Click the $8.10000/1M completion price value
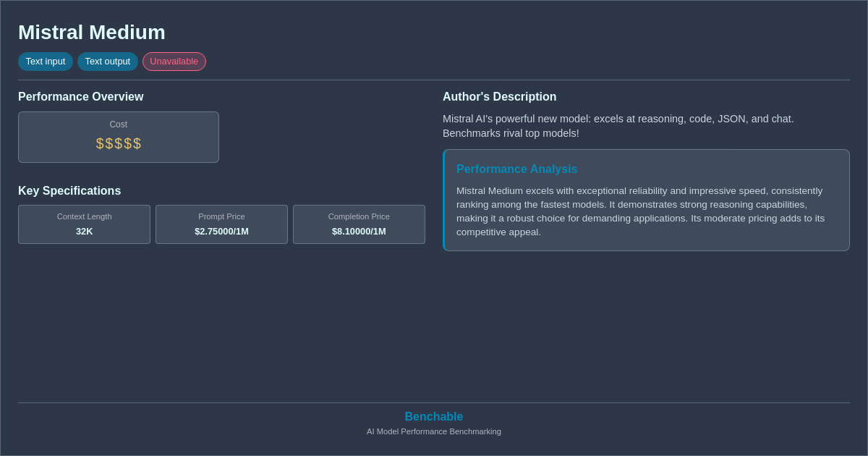This screenshot has width=868, height=456. tap(359, 231)
